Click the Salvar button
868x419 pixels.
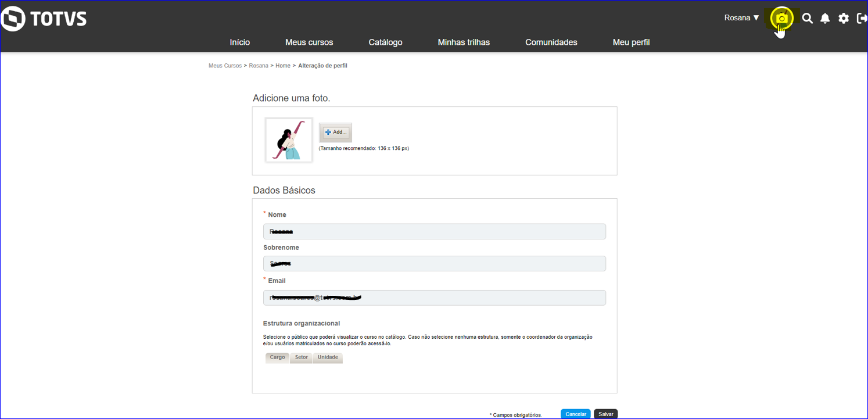tap(606, 414)
